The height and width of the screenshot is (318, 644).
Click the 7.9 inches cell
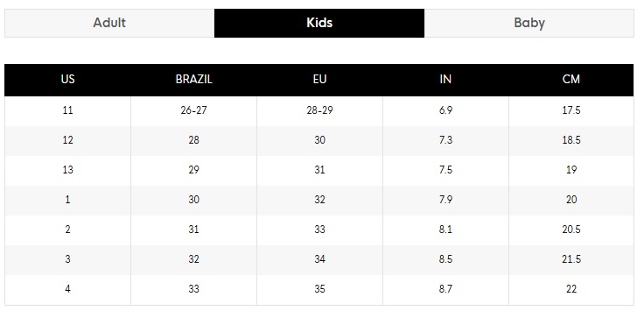445,201
